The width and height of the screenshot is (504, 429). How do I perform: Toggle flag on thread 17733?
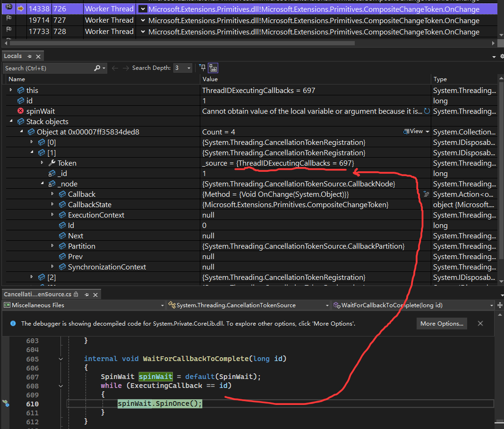point(9,32)
